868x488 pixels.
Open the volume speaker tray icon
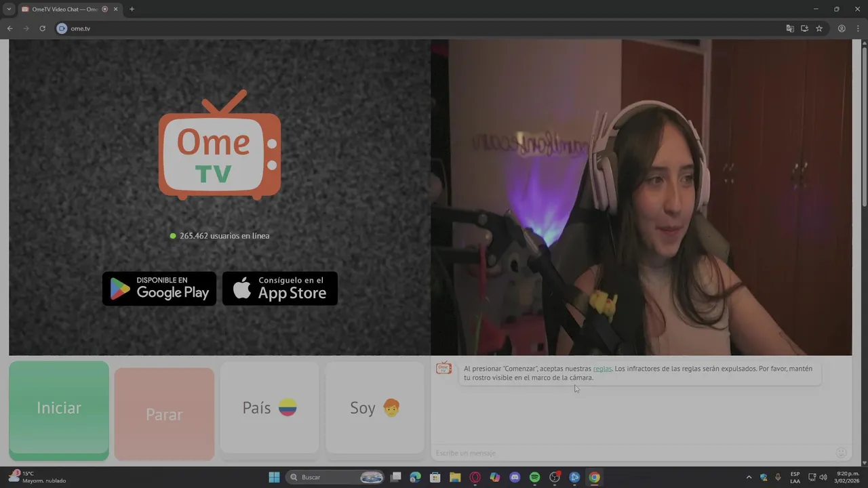(823, 477)
